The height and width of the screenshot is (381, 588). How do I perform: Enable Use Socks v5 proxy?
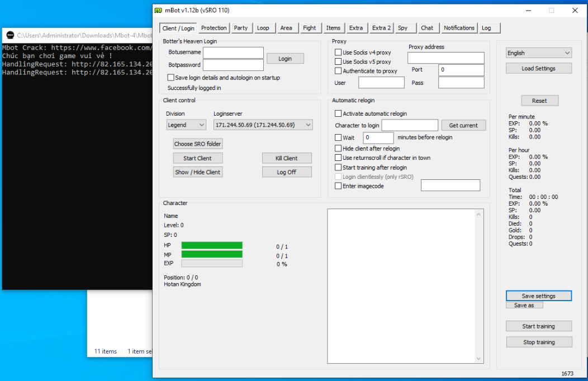pos(338,61)
